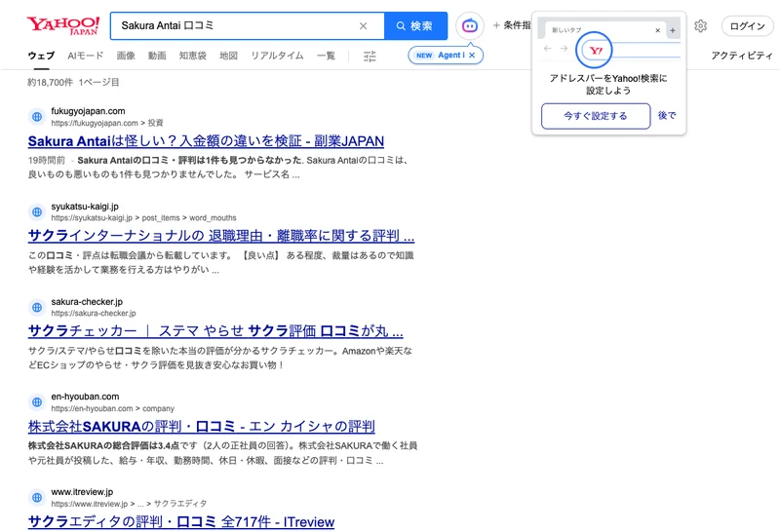This screenshot has height=532, width=780.
Task: Switch to the 知恵袋 tab
Action: tap(192, 56)
